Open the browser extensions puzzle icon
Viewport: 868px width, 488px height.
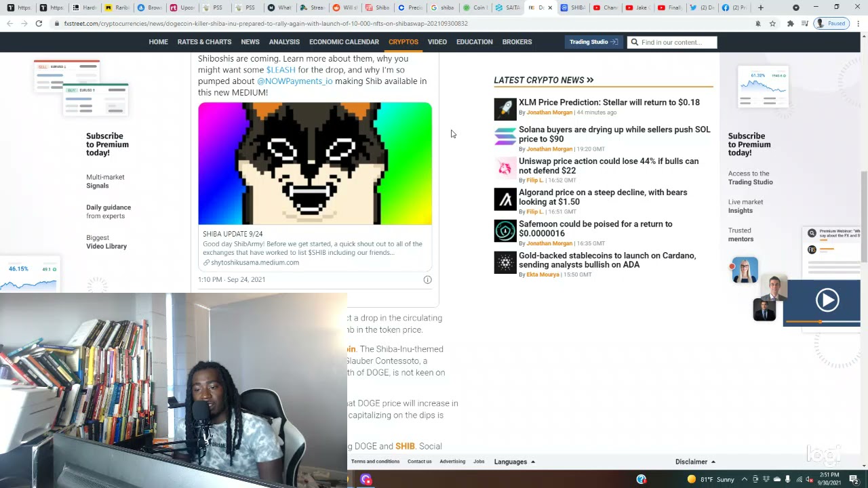pos(790,23)
